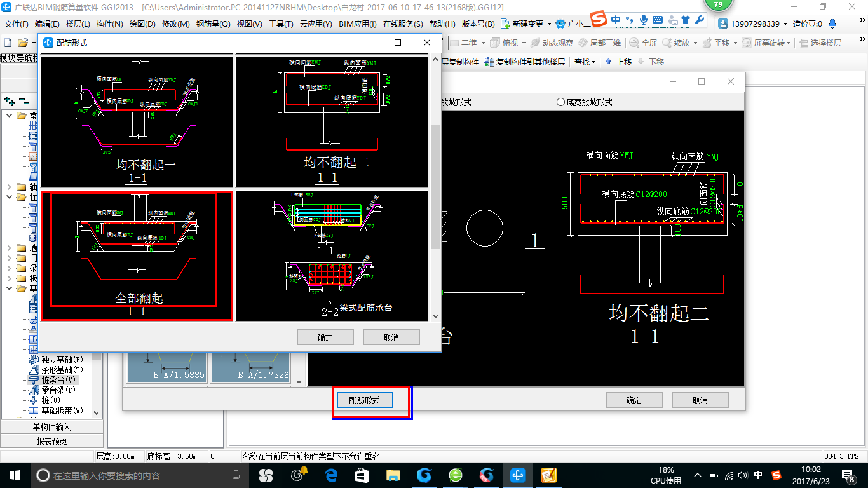868x488 pixels.
Task: Click the new file icon in toolbar
Action: click(8, 43)
